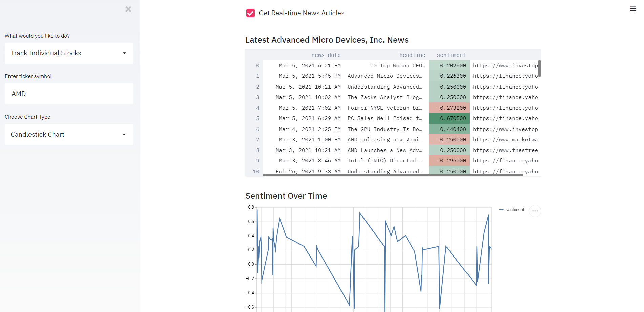Click sentiment value -0.273200 cell

click(x=449, y=108)
